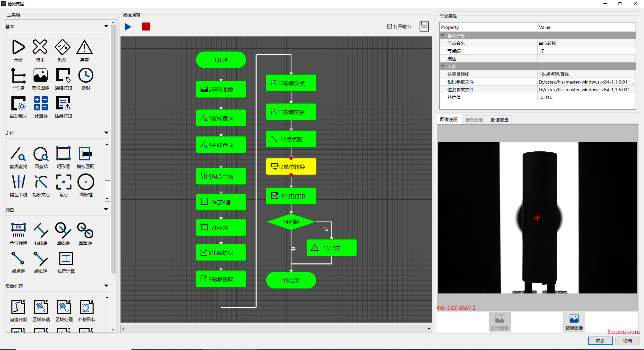Pick the 圆线距 circle-line distance tool
Screen dimensions: 644x350
tap(63, 230)
